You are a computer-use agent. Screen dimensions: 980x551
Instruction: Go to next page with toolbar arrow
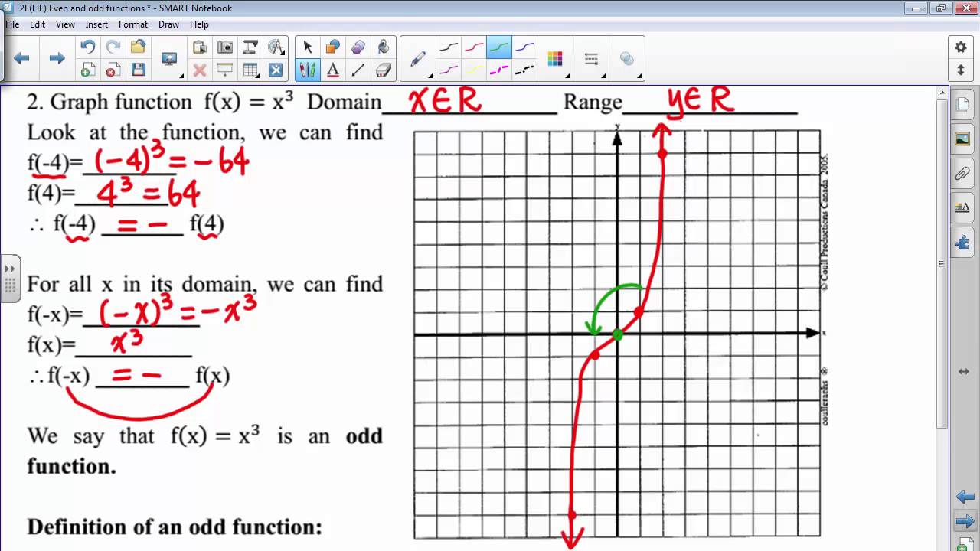(57, 58)
